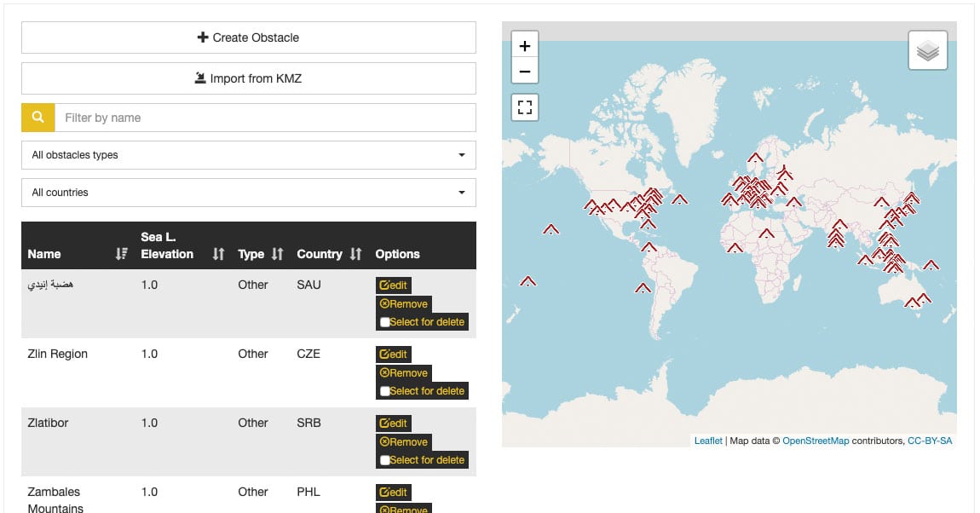Open the map layers selector icon

tap(927, 49)
